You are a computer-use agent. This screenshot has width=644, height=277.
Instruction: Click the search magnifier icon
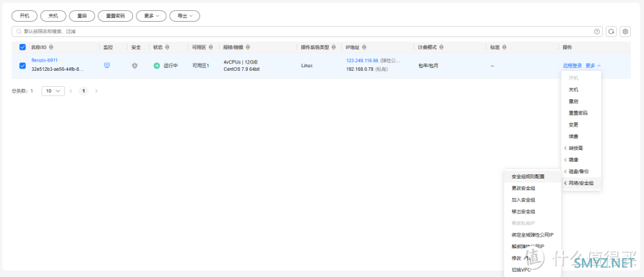pyautogui.click(x=19, y=31)
